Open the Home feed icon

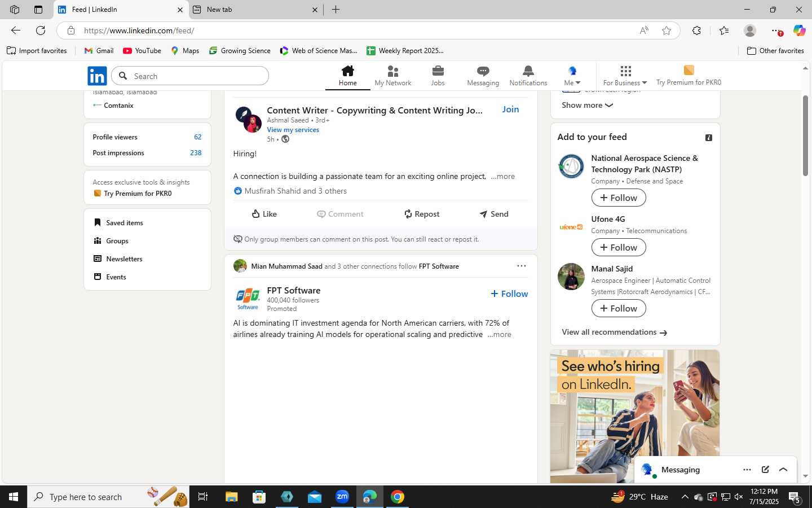pos(347,76)
